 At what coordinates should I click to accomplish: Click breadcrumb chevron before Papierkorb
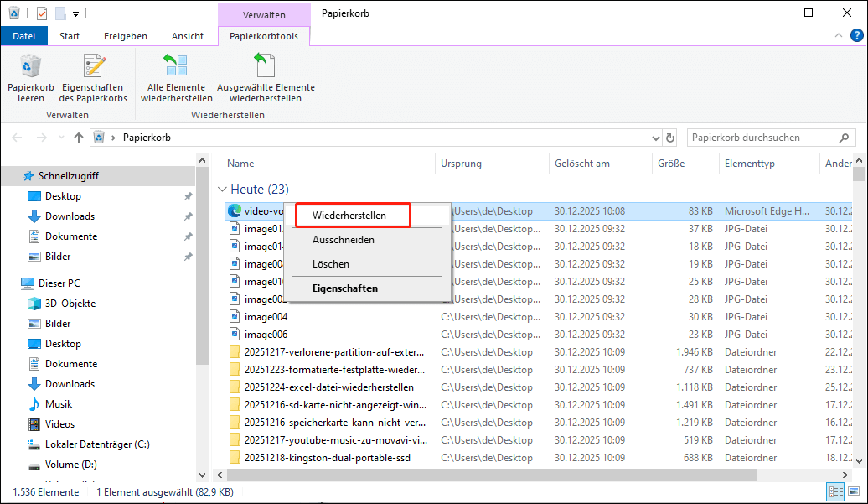pyautogui.click(x=113, y=138)
